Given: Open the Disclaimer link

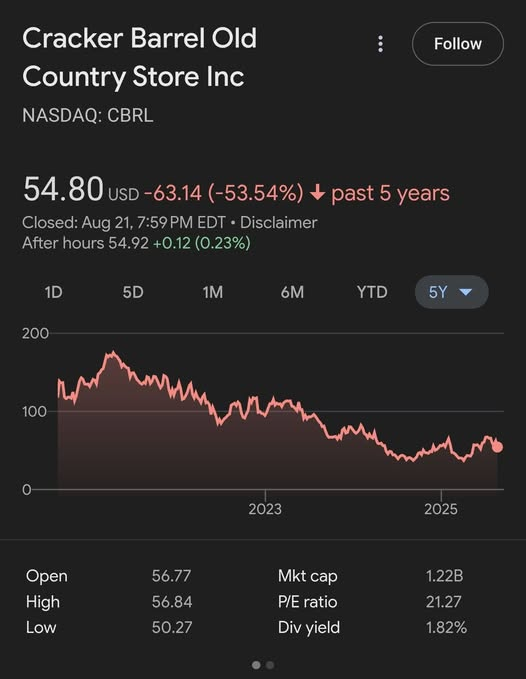Looking at the screenshot, I should tap(278, 223).
